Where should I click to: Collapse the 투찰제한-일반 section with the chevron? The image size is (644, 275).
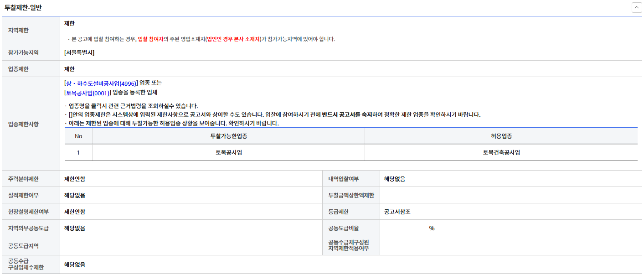pos(636,7)
